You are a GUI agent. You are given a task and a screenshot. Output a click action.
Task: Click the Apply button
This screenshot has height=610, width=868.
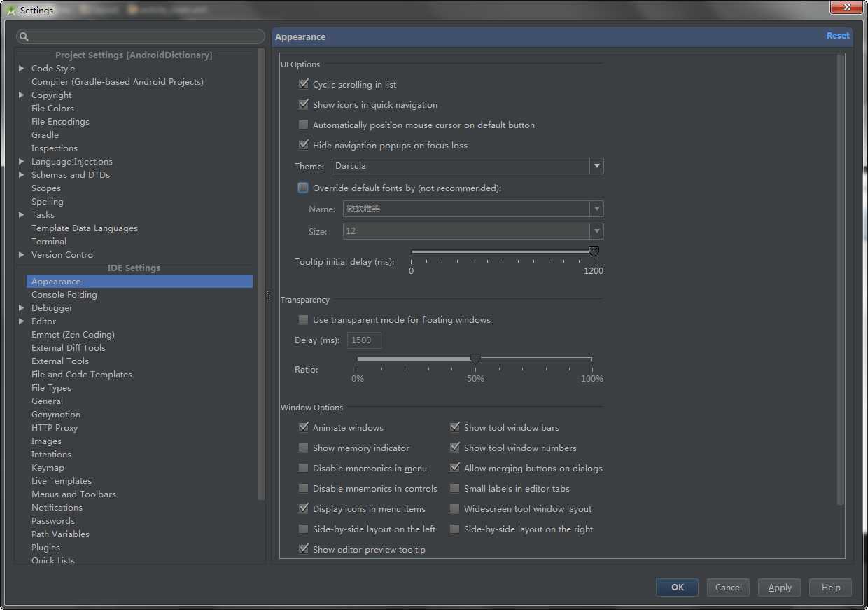(780, 588)
